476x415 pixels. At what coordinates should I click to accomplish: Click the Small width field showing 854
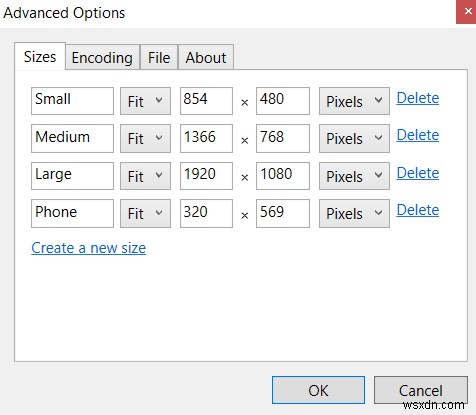tap(206, 101)
